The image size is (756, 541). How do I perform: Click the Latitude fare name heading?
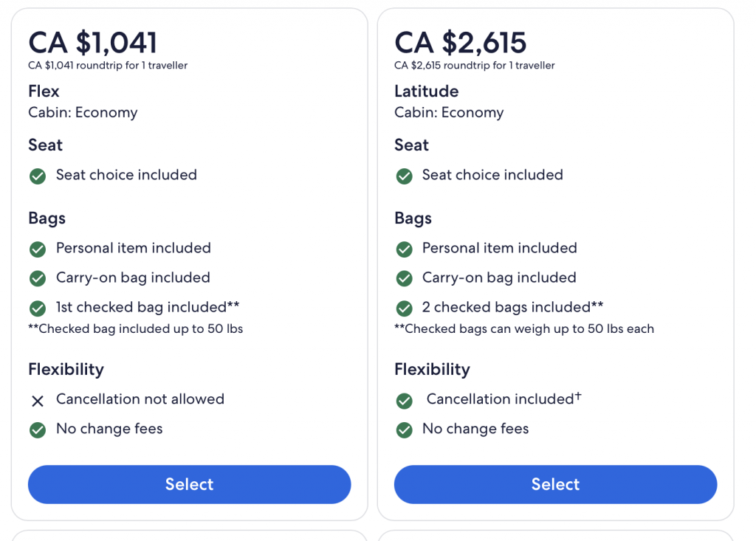426,92
